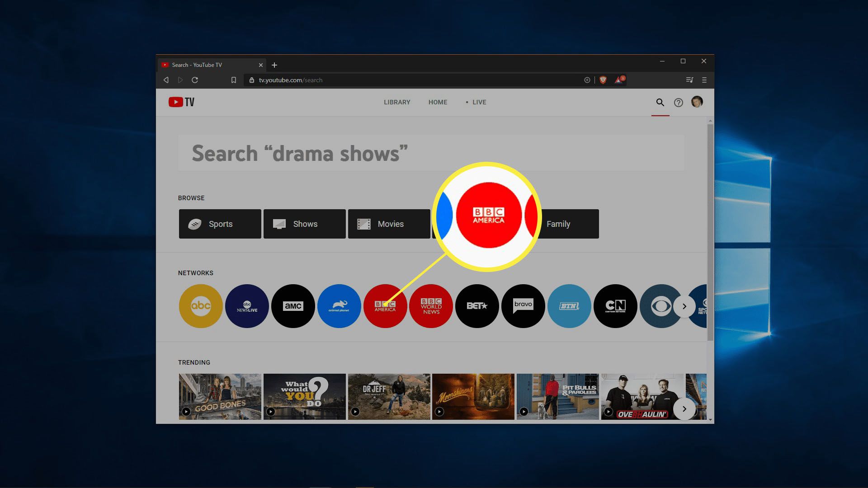Open the Brave Shields lion icon
Screen dimensions: 868x488
pos(603,80)
